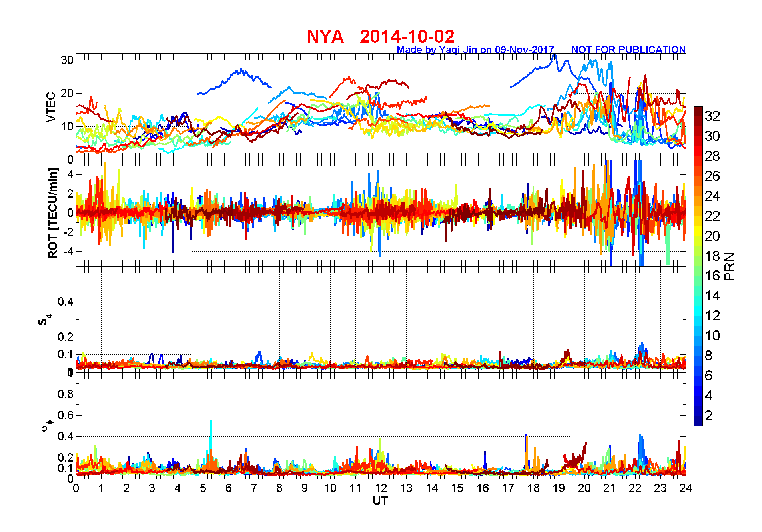Click UT axis tick label '21'
762x532 pixels.
pyautogui.click(x=610, y=488)
